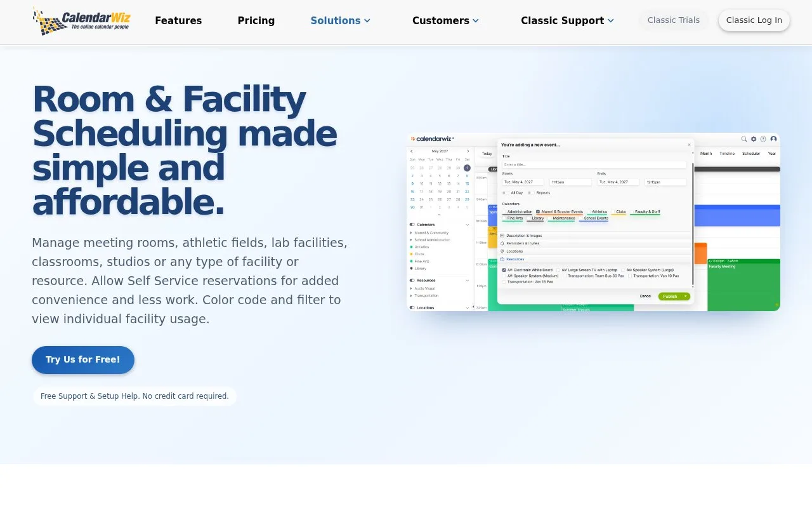Enable the Repeats toggle
Viewport: 812px width, 508px height.
tap(531, 193)
